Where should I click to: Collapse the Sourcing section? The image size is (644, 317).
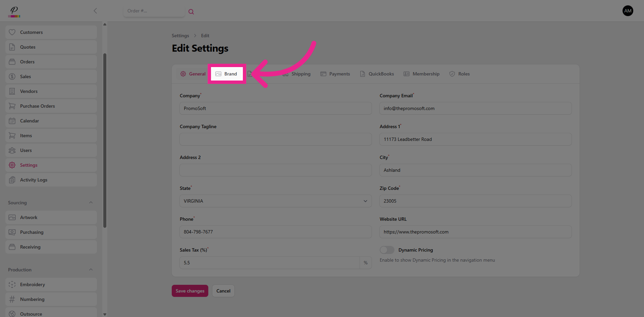pos(91,203)
